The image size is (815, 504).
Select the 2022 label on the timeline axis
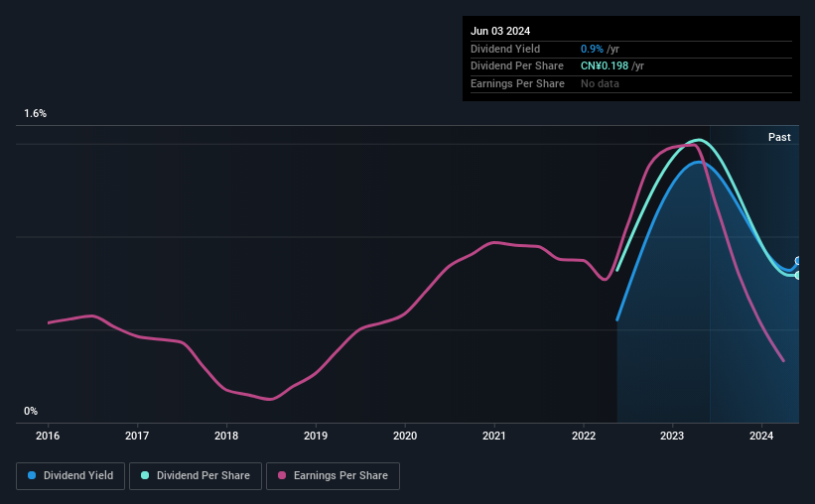(x=583, y=436)
